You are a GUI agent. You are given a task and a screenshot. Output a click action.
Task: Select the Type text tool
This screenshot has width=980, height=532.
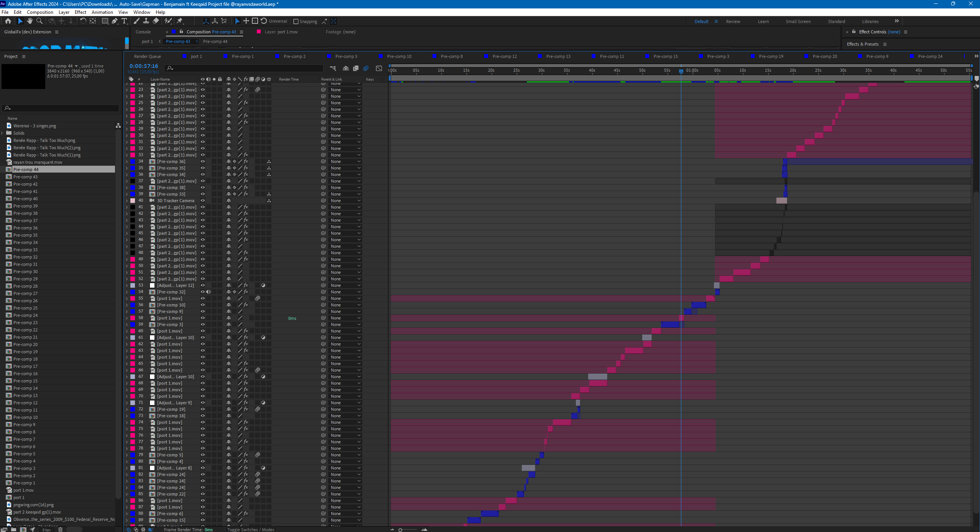(124, 21)
